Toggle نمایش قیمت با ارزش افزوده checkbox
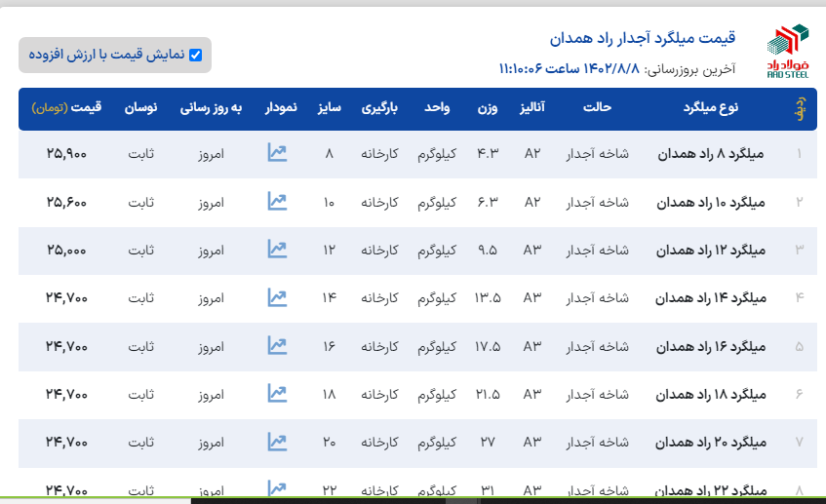The height and width of the screenshot is (504, 826). point(195,56)
